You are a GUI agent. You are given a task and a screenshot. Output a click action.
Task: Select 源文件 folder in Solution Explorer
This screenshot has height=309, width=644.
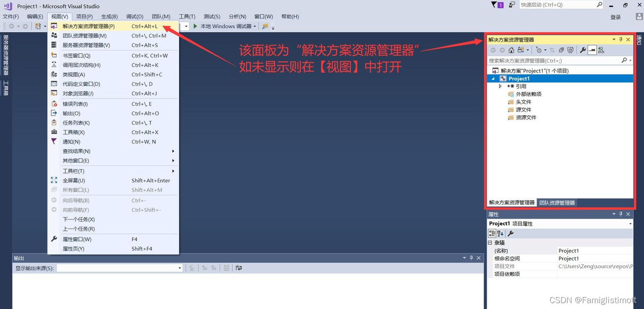pos(523,109)
